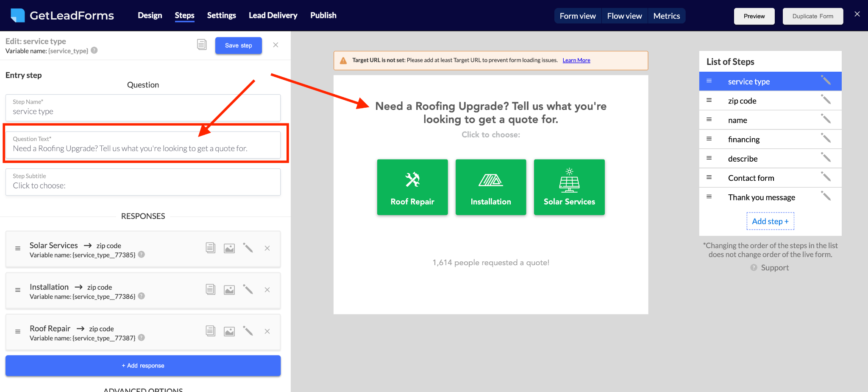This screenshot has width=868, height=392.
Task: Click into the Question Text field
Action: coord(143,148)
